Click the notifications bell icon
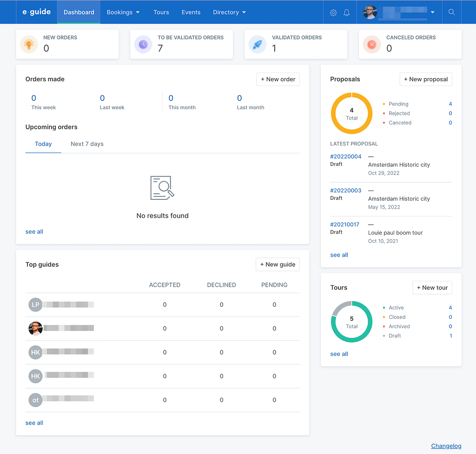Screen dimensions: 476x454 pyautogui.click(x=346, y=13)
